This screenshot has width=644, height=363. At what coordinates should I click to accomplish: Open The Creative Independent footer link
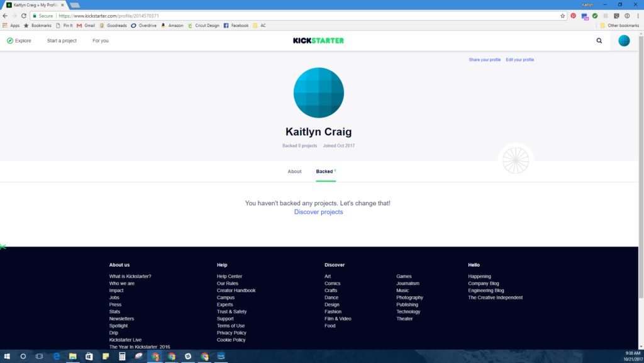[496, 298]
